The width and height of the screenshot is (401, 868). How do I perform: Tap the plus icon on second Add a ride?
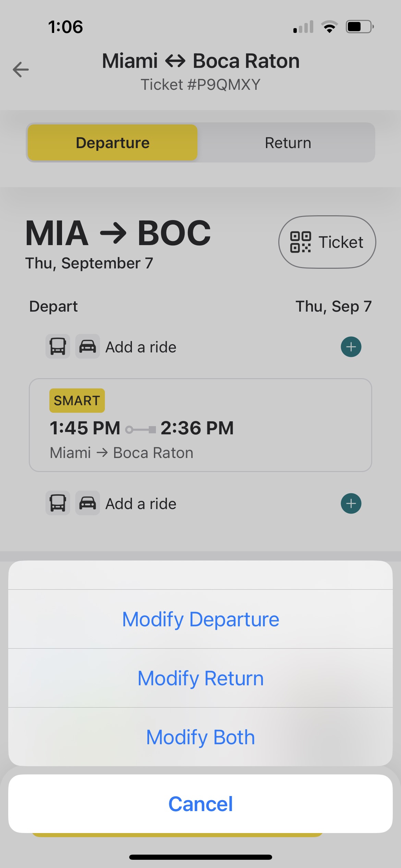pyautogui.click(x=351, y=504)
